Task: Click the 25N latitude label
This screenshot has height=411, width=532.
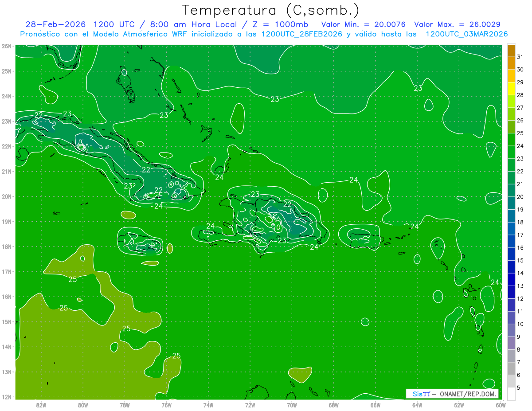Action: coord(6,71)
